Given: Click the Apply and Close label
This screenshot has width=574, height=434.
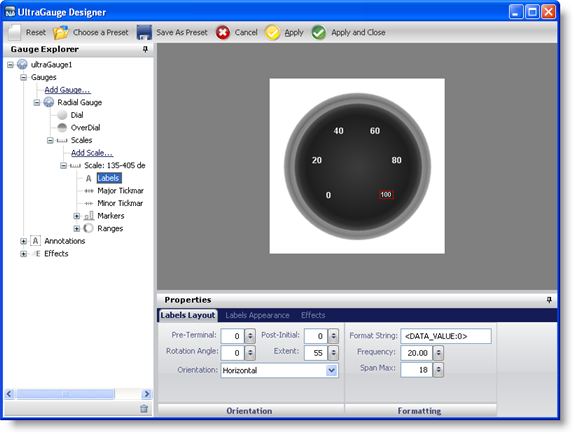Looking at the screenshot, I should coord(358,32).
